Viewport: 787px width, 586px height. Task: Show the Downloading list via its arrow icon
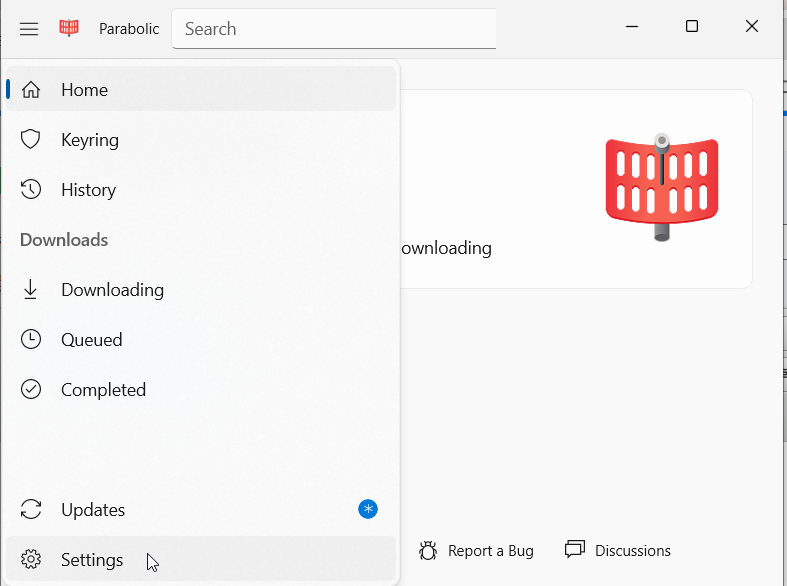[31, 290]
